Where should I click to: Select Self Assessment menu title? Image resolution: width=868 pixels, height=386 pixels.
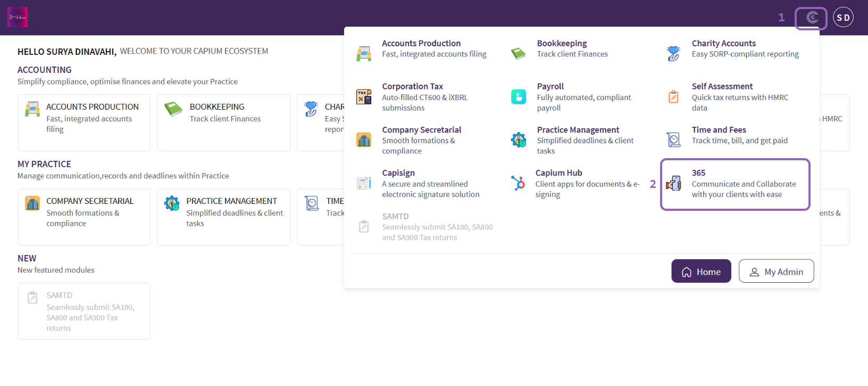722,86
